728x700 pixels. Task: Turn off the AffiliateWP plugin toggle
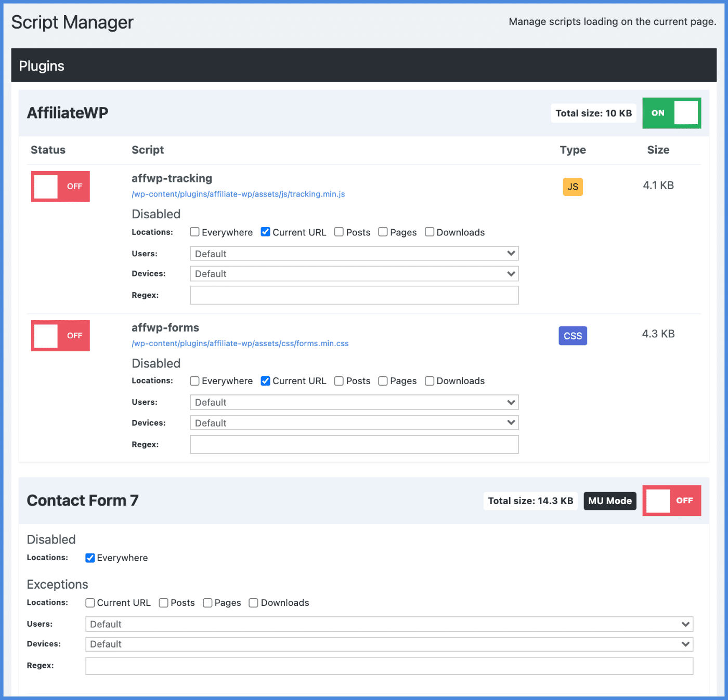click(x=671, y=113)
